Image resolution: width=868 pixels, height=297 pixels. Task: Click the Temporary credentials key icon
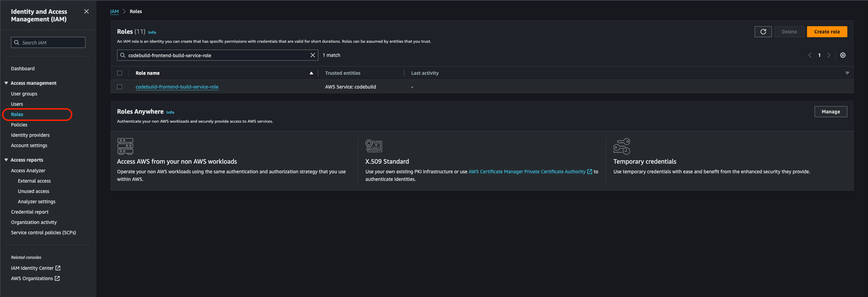622,146
